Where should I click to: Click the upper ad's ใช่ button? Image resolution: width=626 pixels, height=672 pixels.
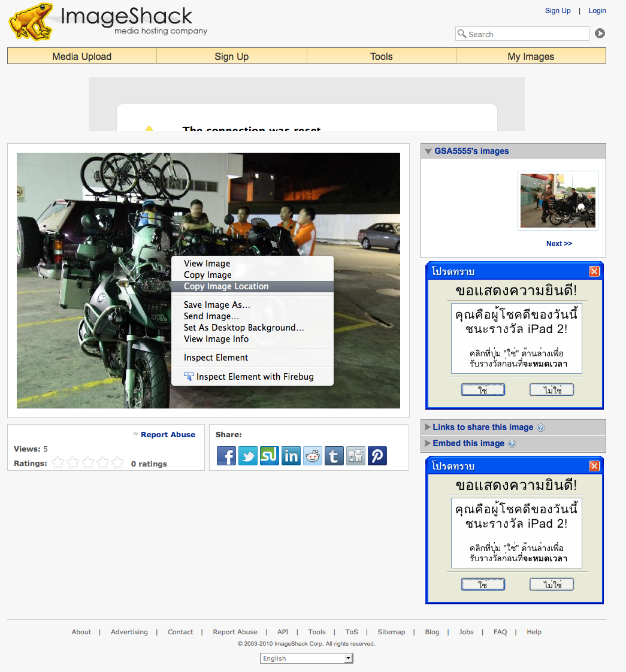tap(483, 389)
